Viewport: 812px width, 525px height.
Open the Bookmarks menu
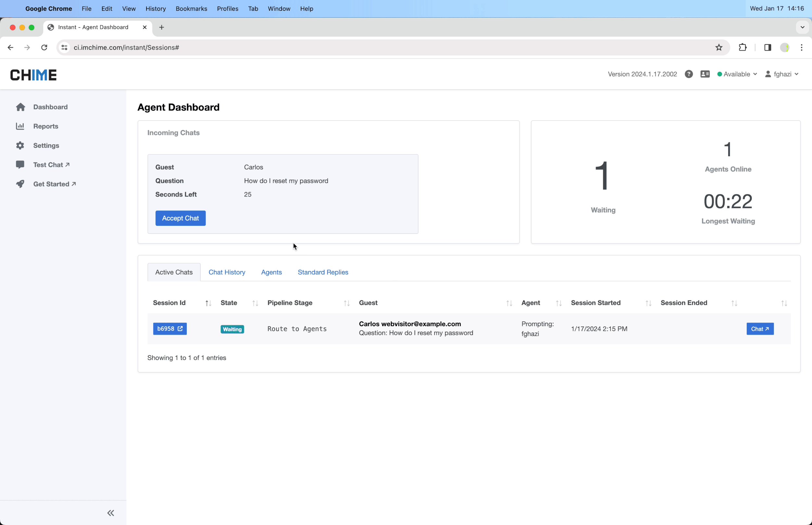[191, 8]
